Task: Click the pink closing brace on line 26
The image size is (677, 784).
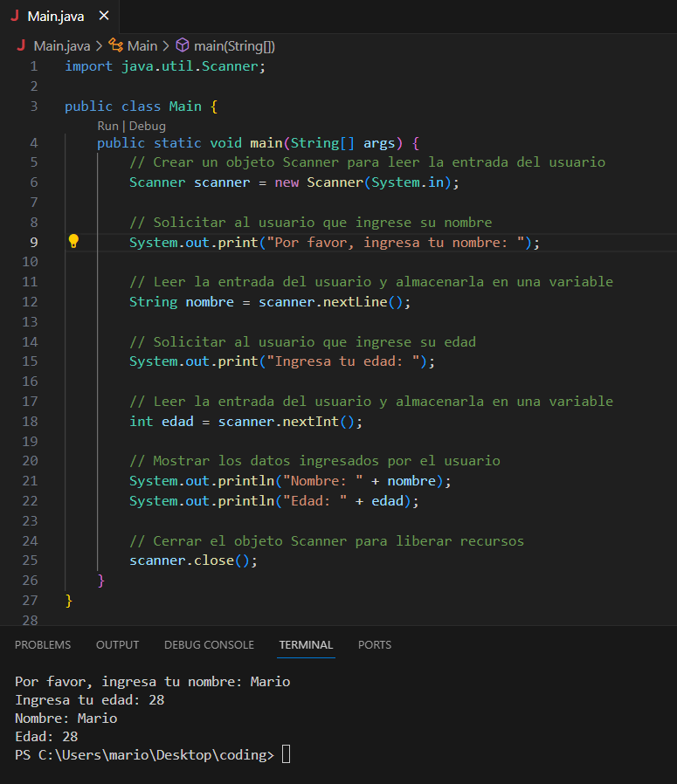Action: 101,581
